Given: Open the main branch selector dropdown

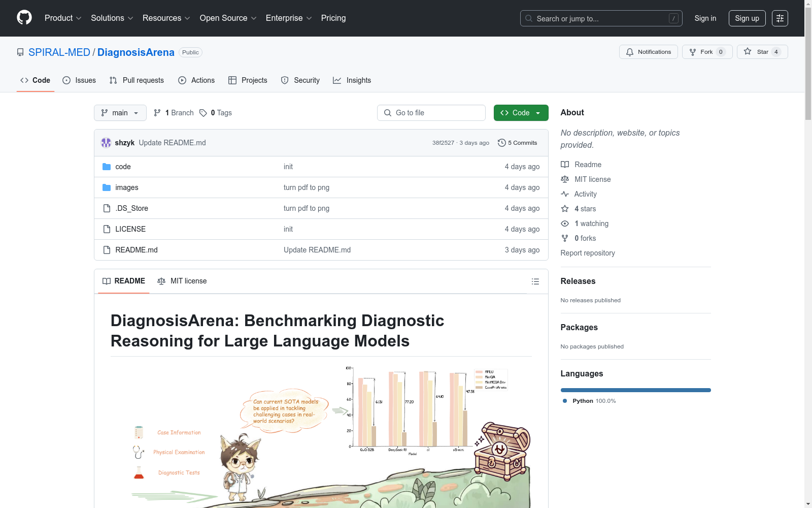Looking at the screenshot, I should [x=120, y=113].
